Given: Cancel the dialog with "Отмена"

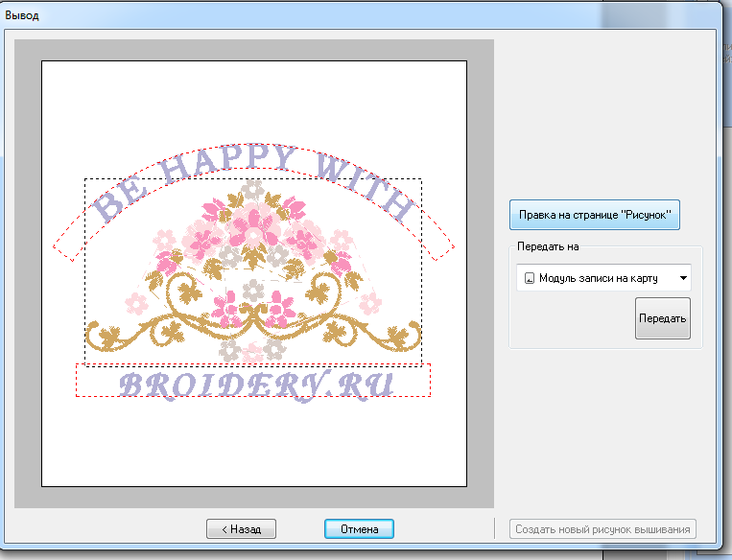Looking at the screenshot, I should [359, 528].
